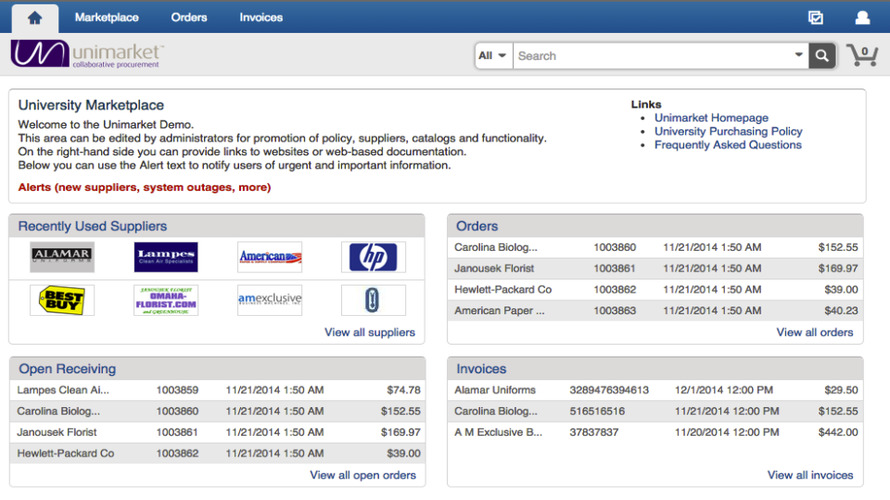This screenshot has width=890, height=500.
Task: Open Janousek Florist row in Open Receiving
Action: tap(217, 432)
